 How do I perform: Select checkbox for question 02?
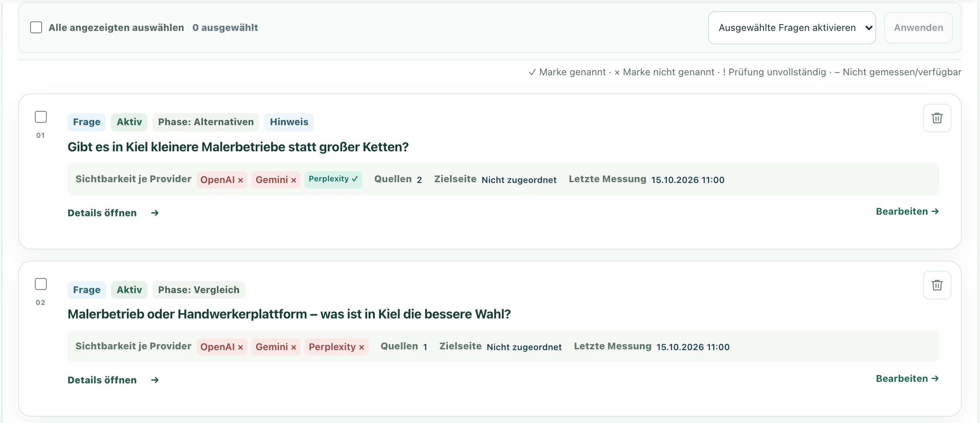[x=41, y=284]
